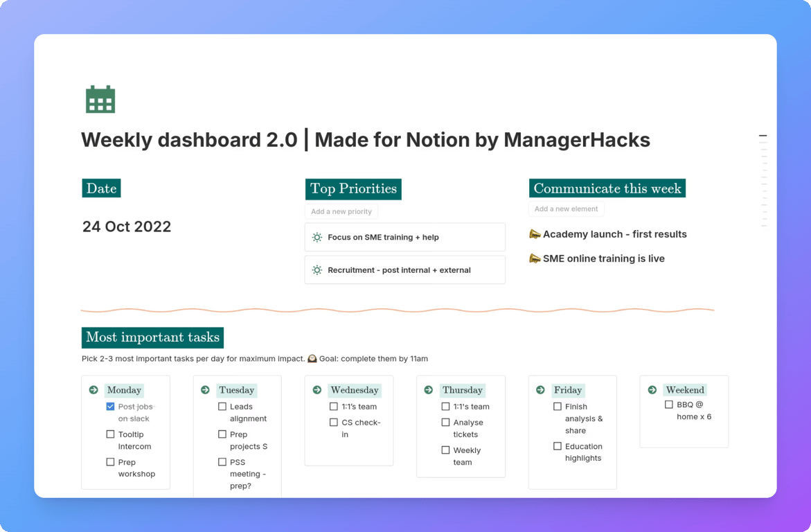The height and width of the screenshot is (532, 811).
Task: Check the "BBQ @ home x 6" weekend task
Action: (x=669, y=404)
